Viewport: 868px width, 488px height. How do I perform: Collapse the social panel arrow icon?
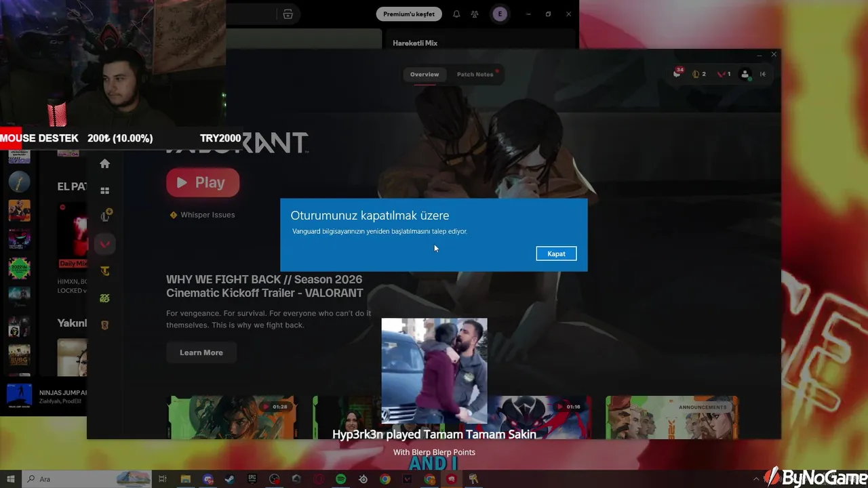763,74
